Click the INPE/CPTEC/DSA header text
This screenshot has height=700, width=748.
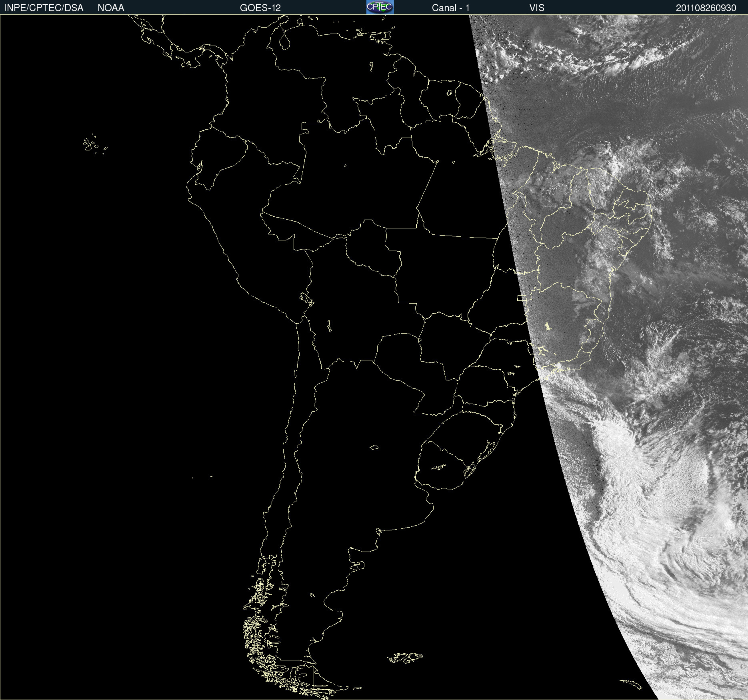click(44, 8)
